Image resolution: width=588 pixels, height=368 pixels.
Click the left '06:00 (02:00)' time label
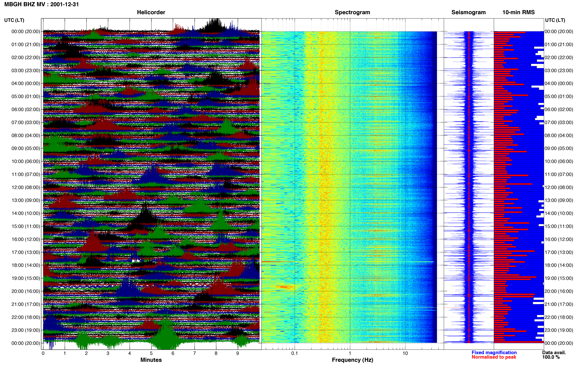click(x=26, y=109)
